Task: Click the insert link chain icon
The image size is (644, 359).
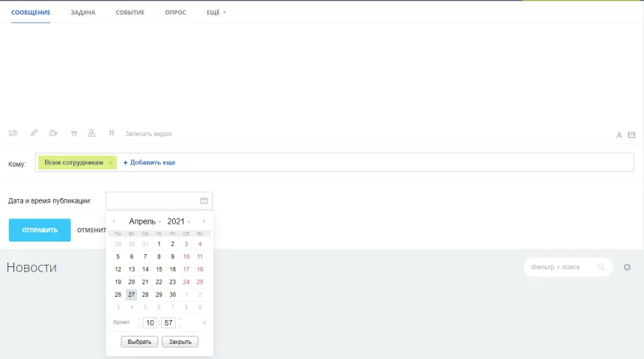Action: click(34, 133)
